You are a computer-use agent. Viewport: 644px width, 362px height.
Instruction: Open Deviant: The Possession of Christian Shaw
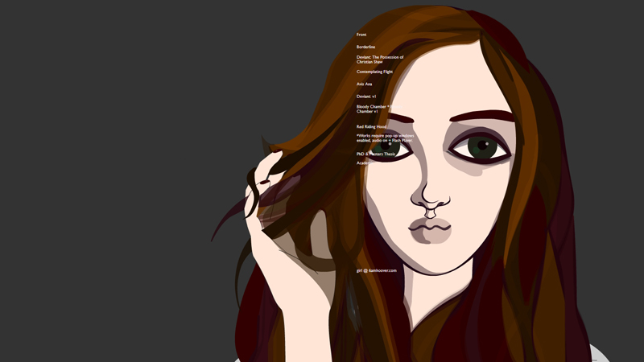click(379, 60)
